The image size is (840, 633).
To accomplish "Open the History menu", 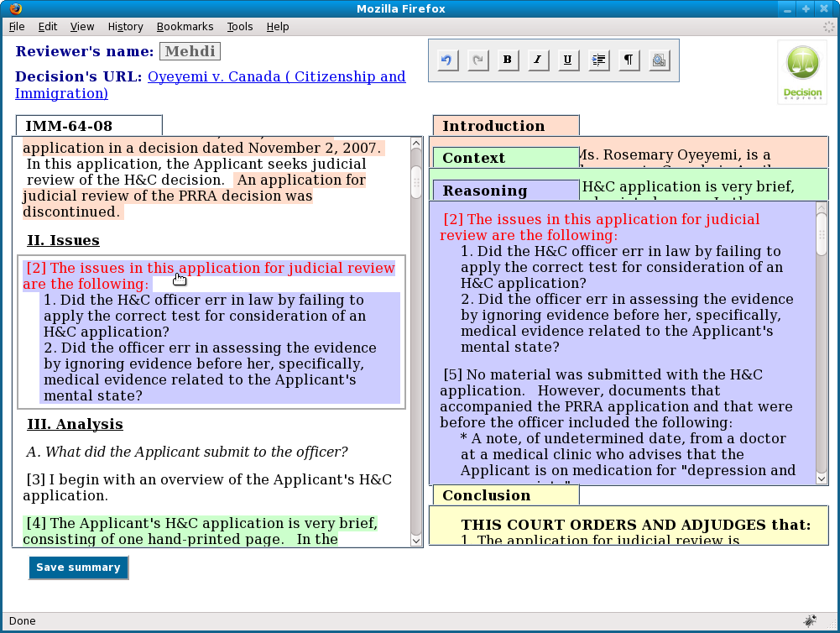I will (x=125, y=27).
